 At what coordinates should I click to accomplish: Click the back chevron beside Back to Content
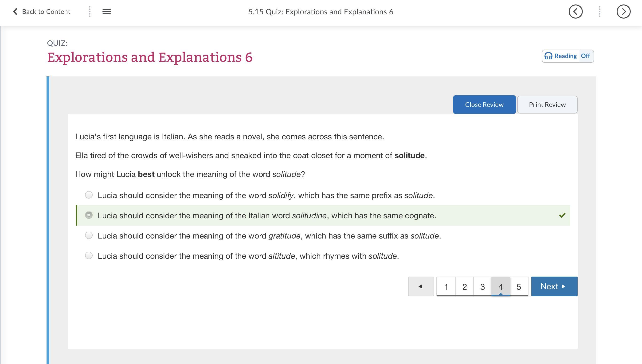[15, 12]
